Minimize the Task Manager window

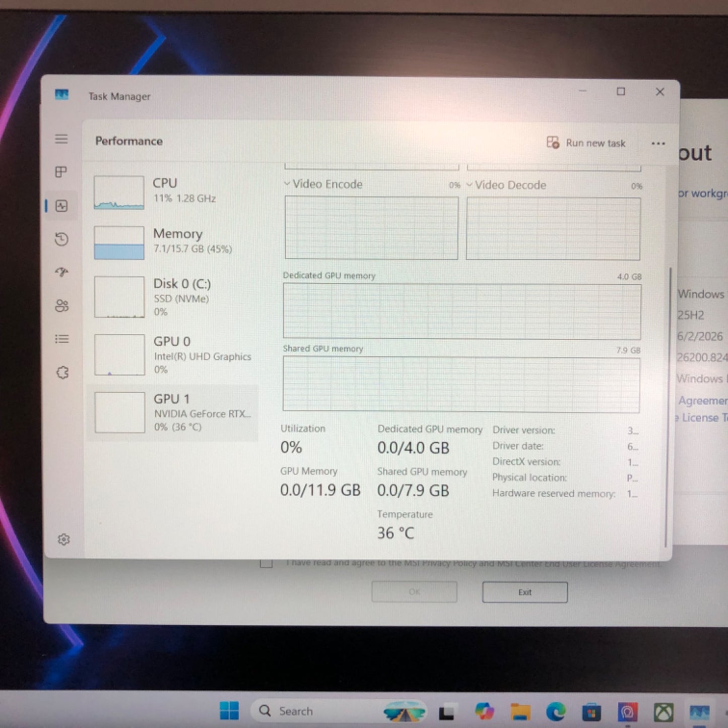pos(583,91)
